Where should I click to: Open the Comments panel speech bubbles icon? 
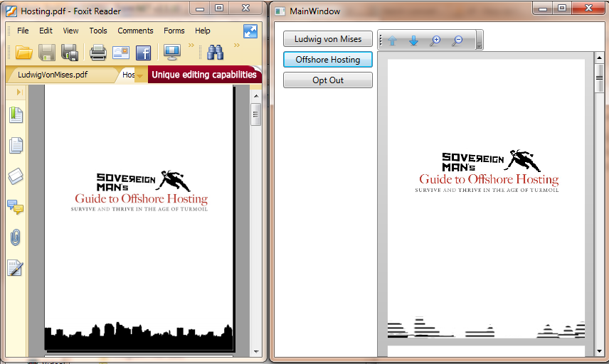coord(16,207)
